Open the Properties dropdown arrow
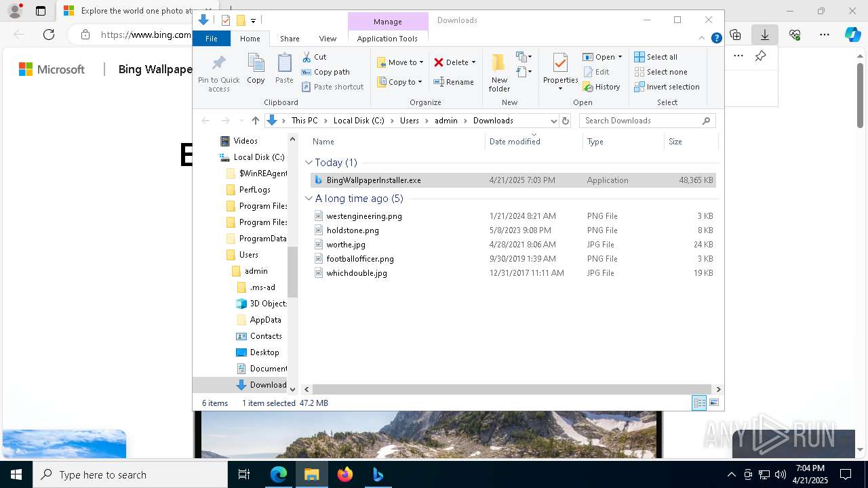The image size is (868, 488). click(560, 89)
